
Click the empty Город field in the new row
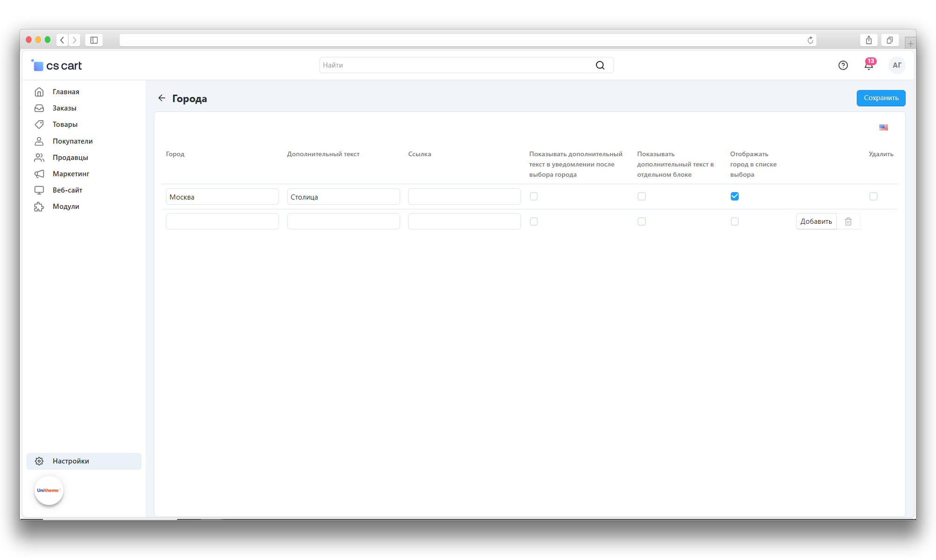[222, 221]
